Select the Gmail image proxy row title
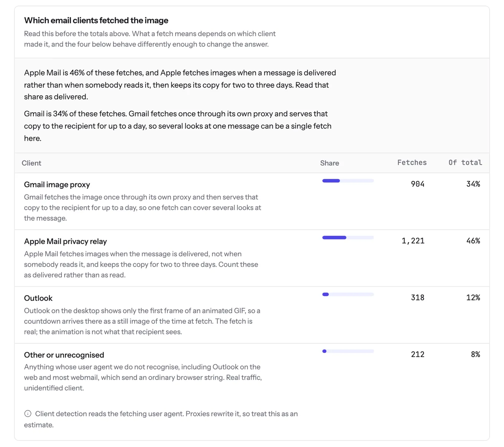 click(57, 184)
